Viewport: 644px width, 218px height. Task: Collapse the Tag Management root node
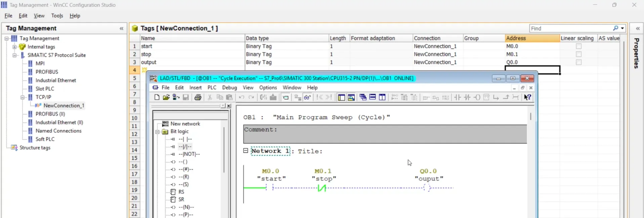[x=6, y=39]
